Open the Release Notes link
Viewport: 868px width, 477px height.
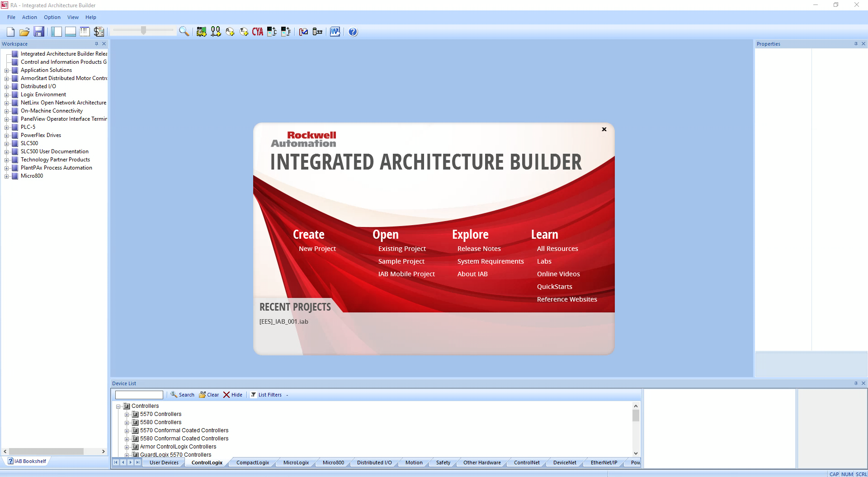pyautogui.click(x=479, y=249)
